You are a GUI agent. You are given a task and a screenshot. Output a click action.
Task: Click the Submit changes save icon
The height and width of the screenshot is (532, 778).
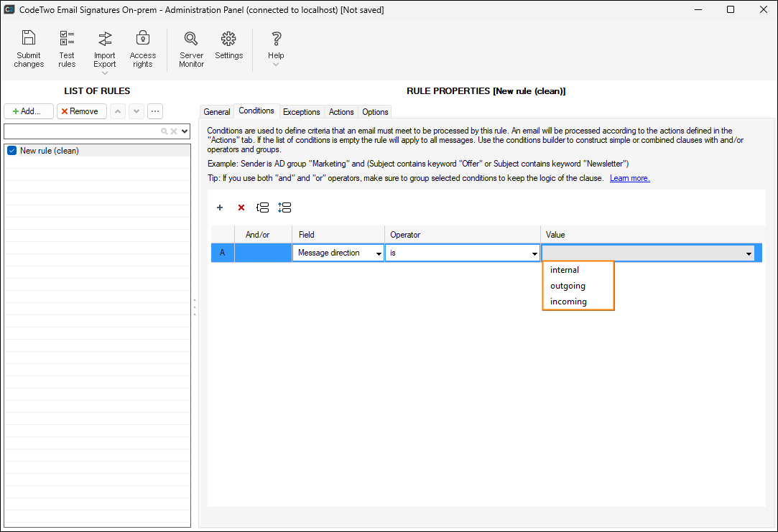click(x=29, y=39)
